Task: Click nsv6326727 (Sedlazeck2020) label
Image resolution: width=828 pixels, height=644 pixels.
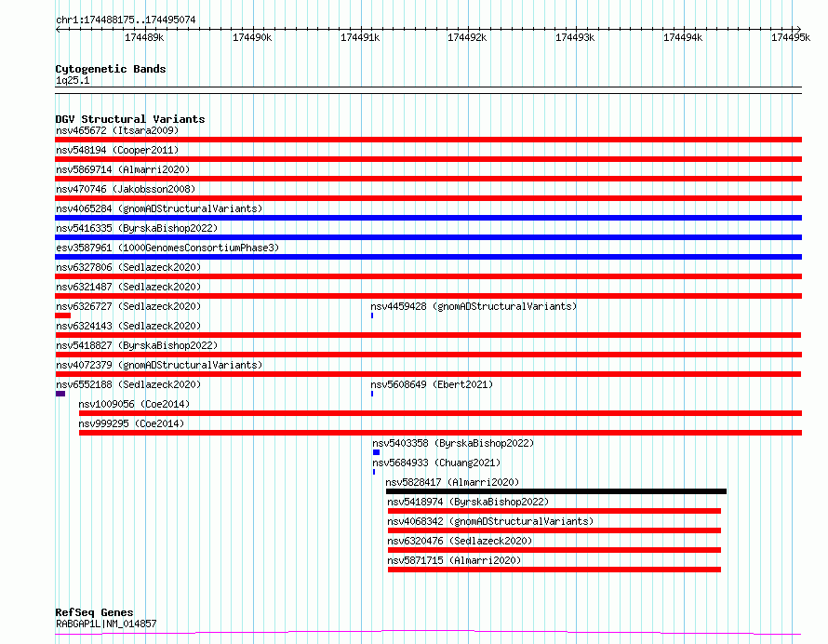Action: (128, 306)
